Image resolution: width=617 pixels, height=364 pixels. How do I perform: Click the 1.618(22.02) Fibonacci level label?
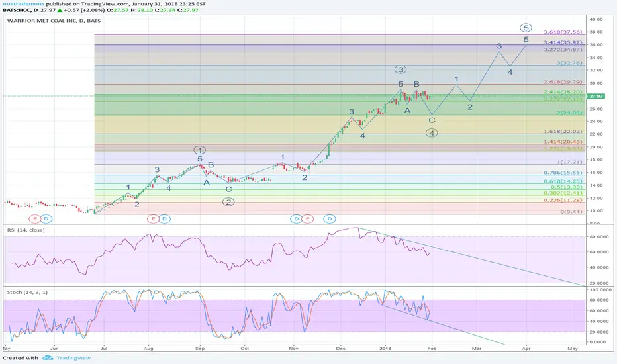(x=563, y=132)
